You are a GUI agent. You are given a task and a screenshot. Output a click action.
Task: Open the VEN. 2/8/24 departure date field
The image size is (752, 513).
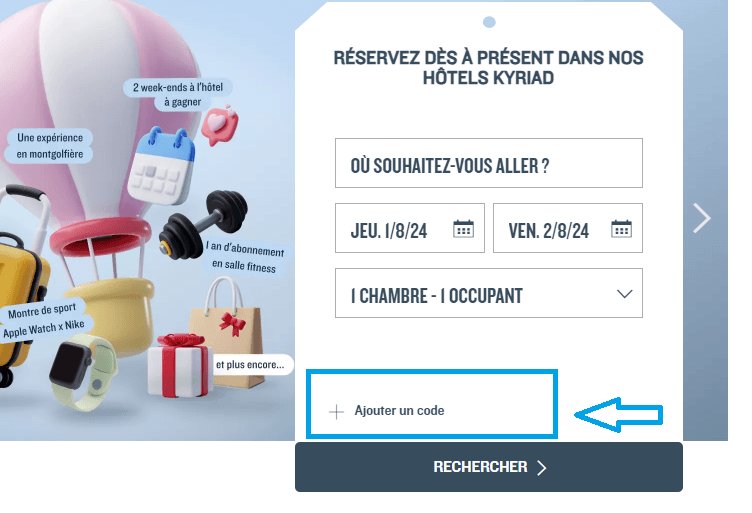point(567,228)
